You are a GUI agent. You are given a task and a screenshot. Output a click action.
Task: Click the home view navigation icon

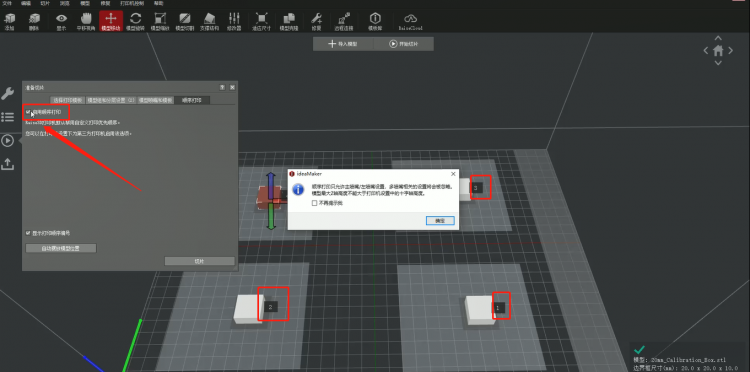(x=718, y=51)
